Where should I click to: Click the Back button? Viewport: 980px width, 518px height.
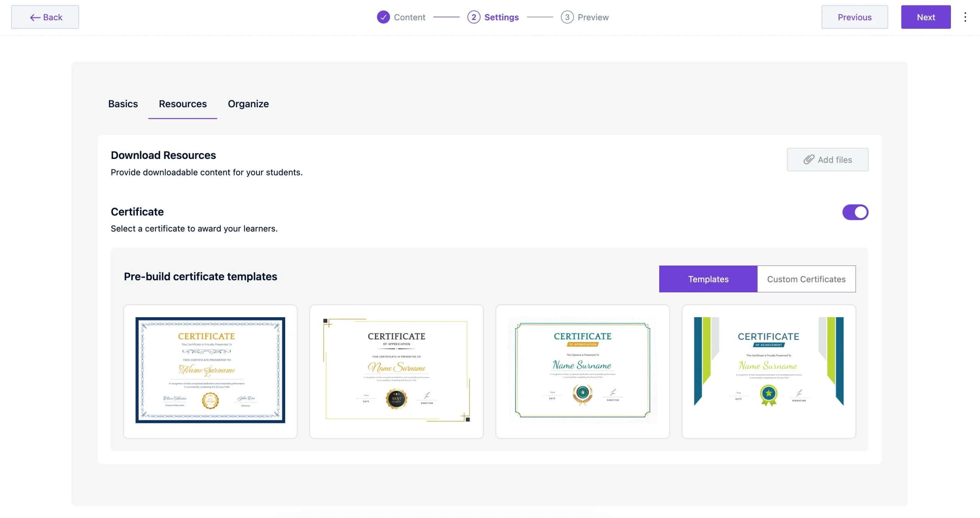pos(45,17)
